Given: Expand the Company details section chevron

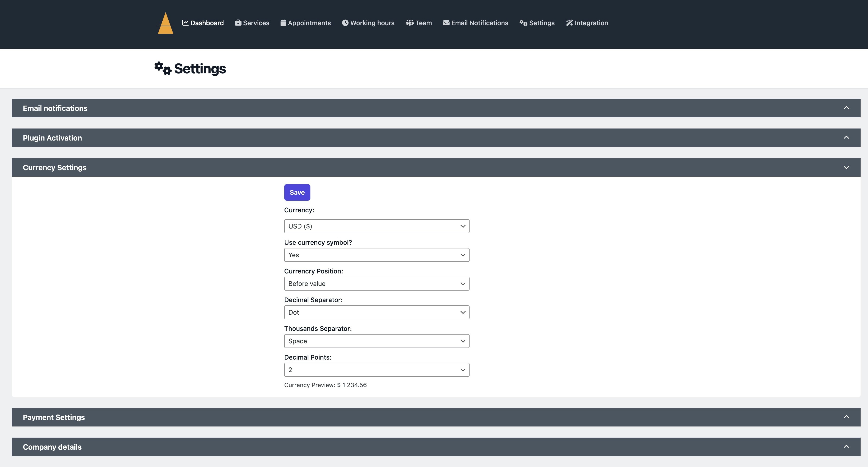Looking at the screenshot, I should 846,446.
